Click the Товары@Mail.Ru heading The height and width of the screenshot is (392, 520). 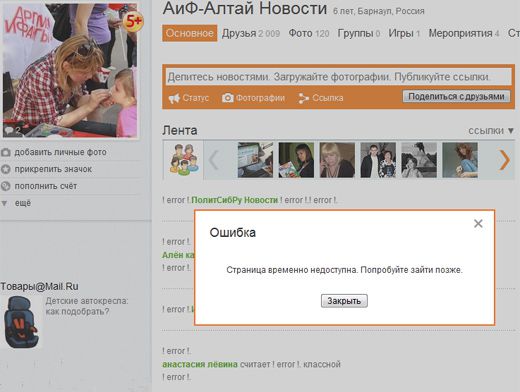[x=39, y=286]
